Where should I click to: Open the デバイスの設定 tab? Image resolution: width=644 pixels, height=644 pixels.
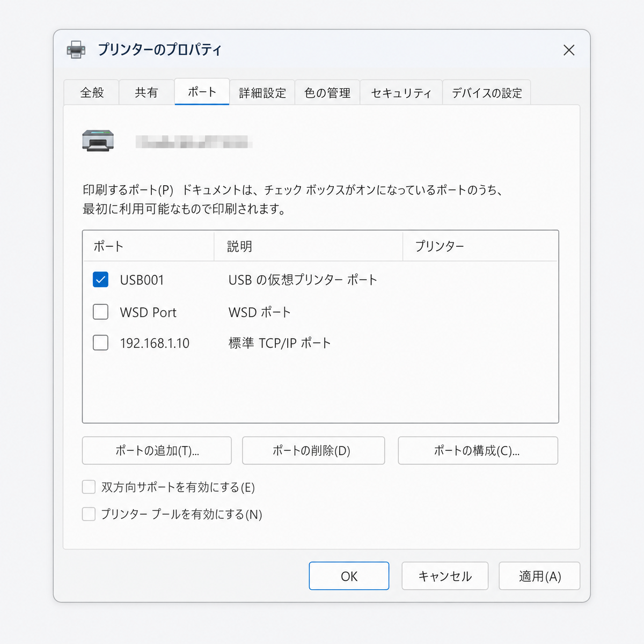pos(487,93)
